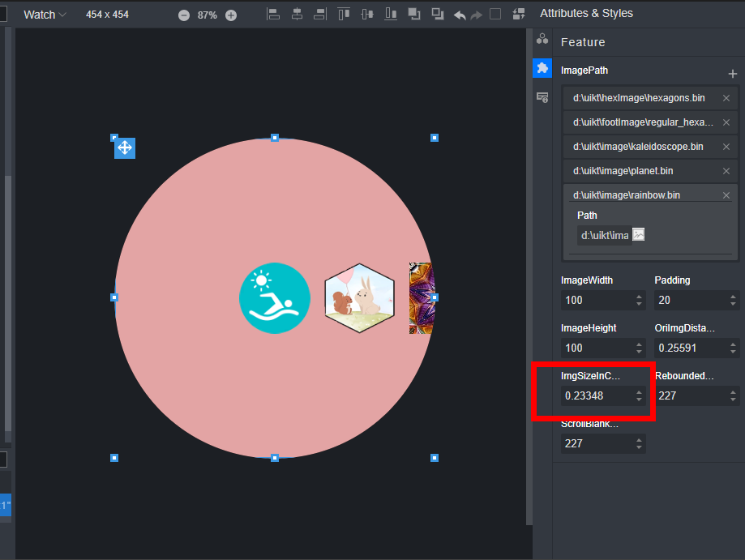The height and width of the screenshot is (560, 745).
Task: Click the zoom out minus button
Action: pos(184,15)
